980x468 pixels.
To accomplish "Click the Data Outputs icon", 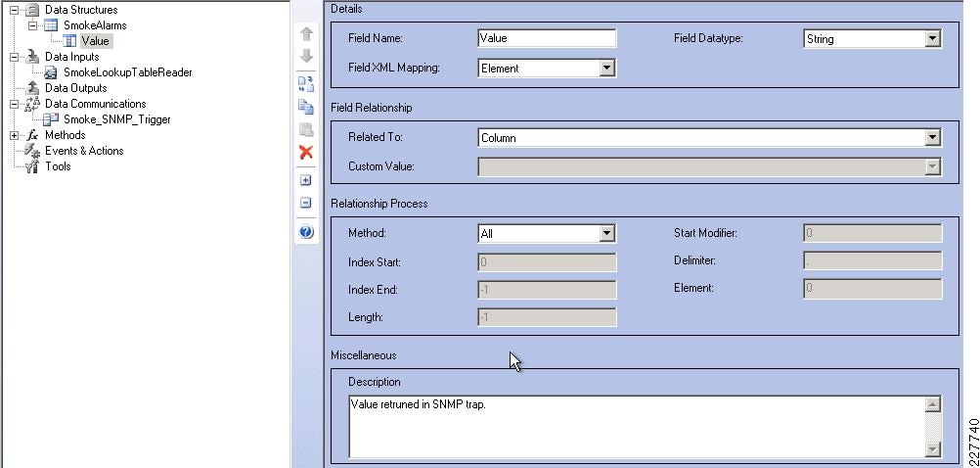I will pos(32,88).
